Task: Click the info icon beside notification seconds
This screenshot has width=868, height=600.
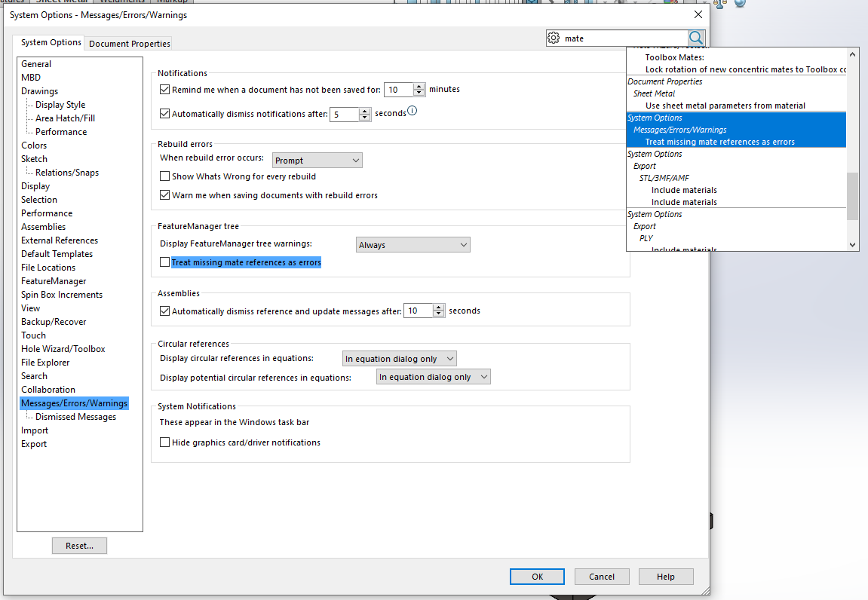Action: click(413, 112)
